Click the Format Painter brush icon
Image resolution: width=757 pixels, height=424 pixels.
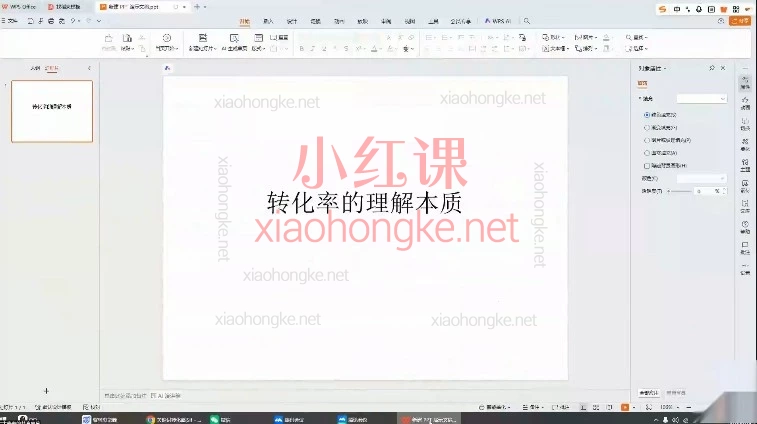109,38
